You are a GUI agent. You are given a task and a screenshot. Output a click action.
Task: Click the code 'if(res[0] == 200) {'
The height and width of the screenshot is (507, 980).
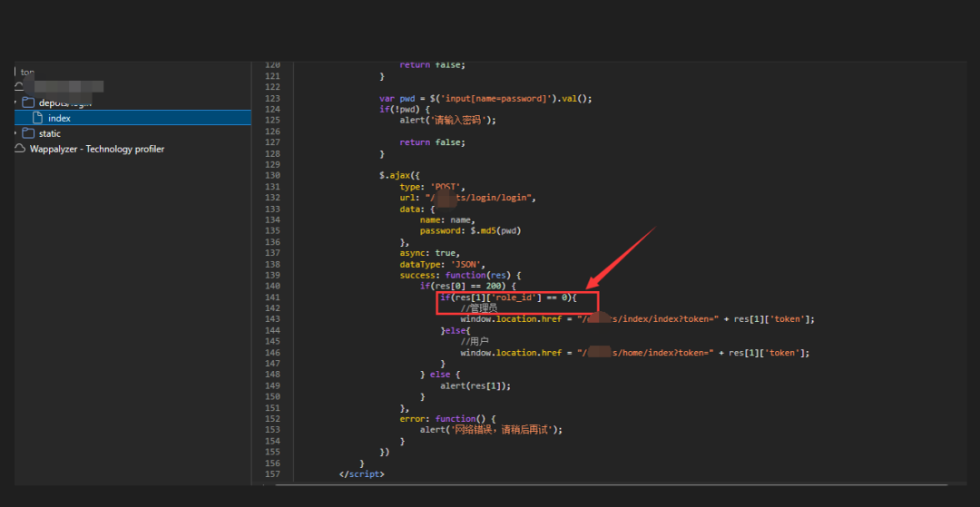468,286
